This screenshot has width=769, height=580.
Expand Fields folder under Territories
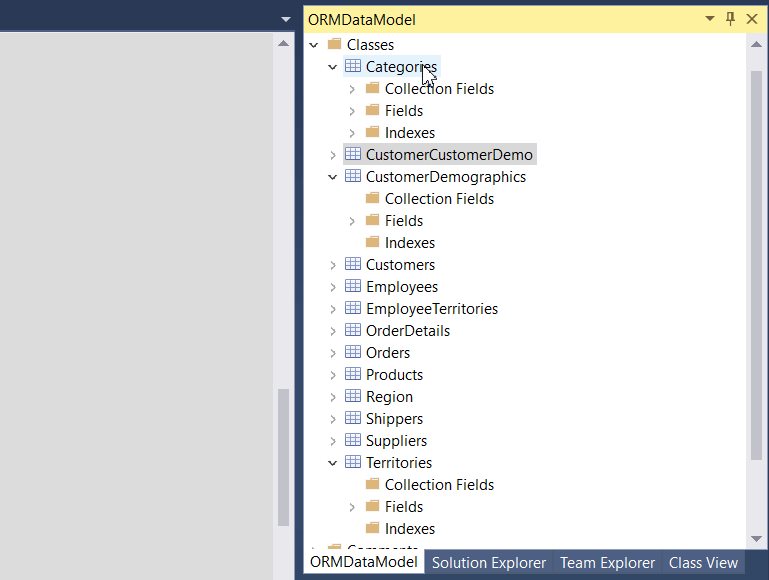352,507
